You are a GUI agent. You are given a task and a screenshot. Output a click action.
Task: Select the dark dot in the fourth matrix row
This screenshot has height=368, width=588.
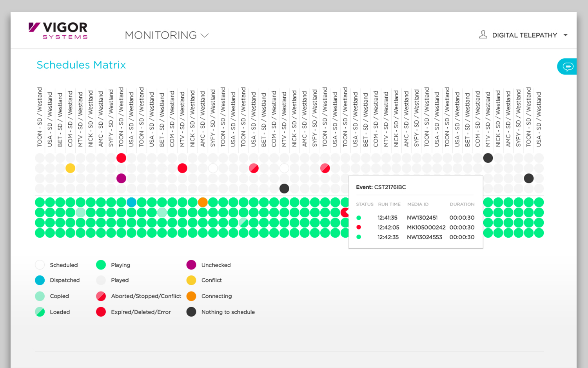(x=284, y=189)
